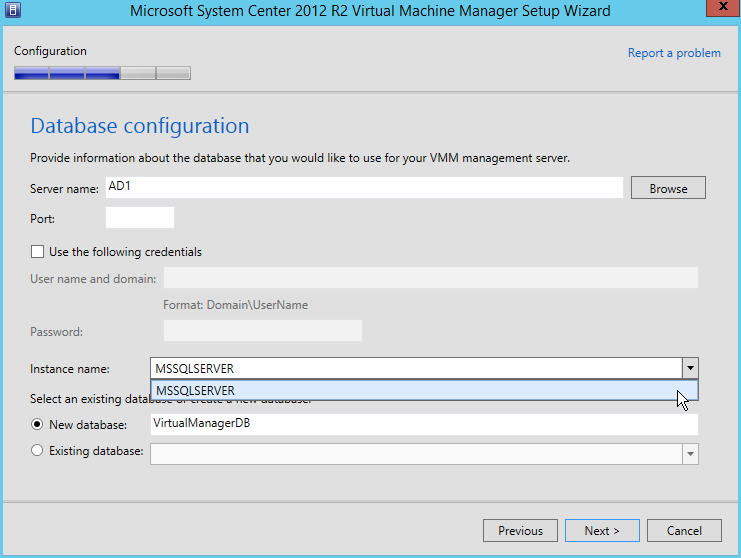Viewport: 741px width, 558px height.
Task: Click the setup wizard title bar icon
Action: tap(13, 11)
